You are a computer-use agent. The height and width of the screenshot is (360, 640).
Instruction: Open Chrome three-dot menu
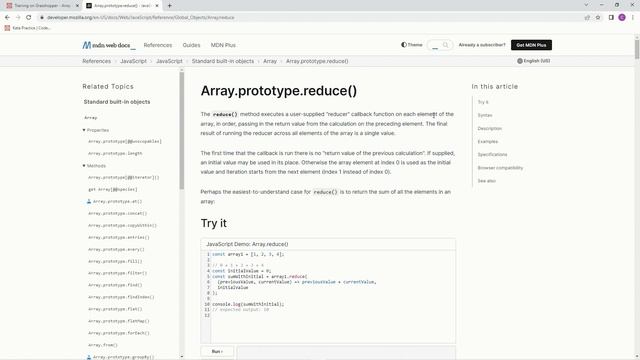coord(633,18)
